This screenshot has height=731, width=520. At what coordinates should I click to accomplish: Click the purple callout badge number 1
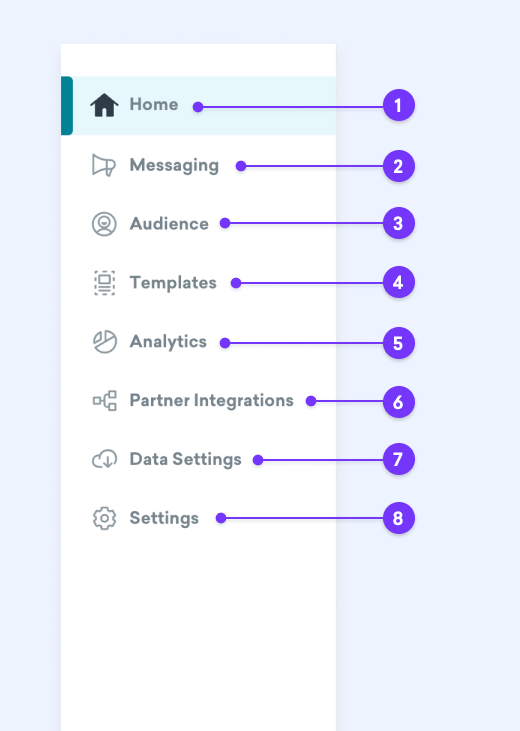[x=398, y=105]
